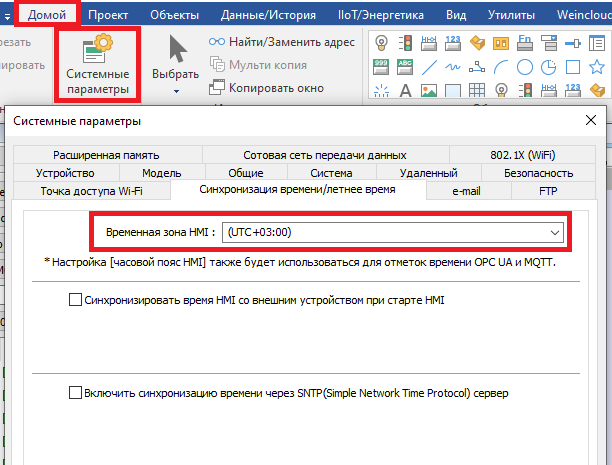Screen dimensions: 612x465
Task: Select the bit lamp object icon
Action: [x=381, y=43]
